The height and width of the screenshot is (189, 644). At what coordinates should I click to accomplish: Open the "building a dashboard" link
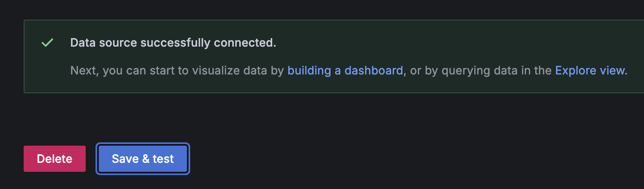[345, 70]
